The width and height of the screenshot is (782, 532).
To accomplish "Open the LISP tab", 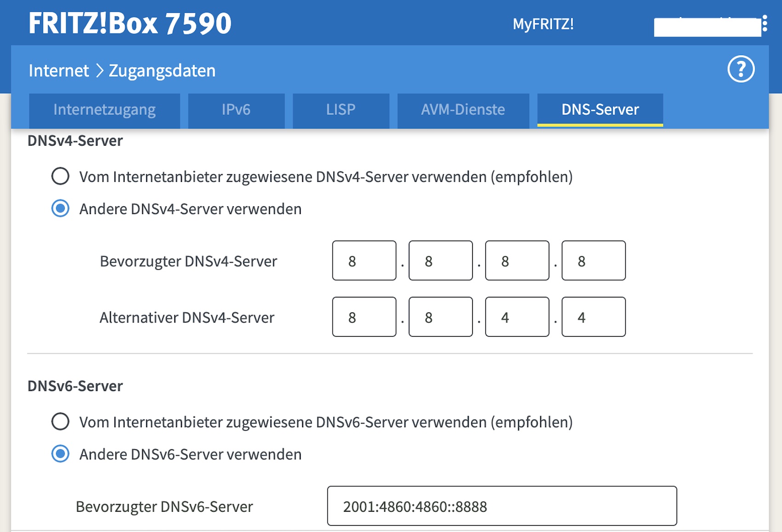I will pyautogui.click(x=341, y=110).
